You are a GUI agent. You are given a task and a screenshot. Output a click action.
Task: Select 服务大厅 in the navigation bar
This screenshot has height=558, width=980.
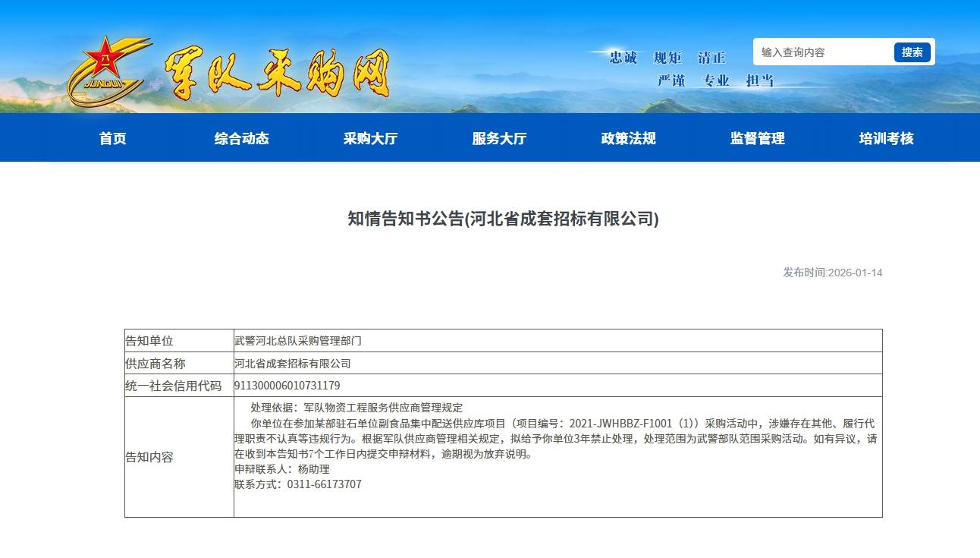[x=499, y=138]
